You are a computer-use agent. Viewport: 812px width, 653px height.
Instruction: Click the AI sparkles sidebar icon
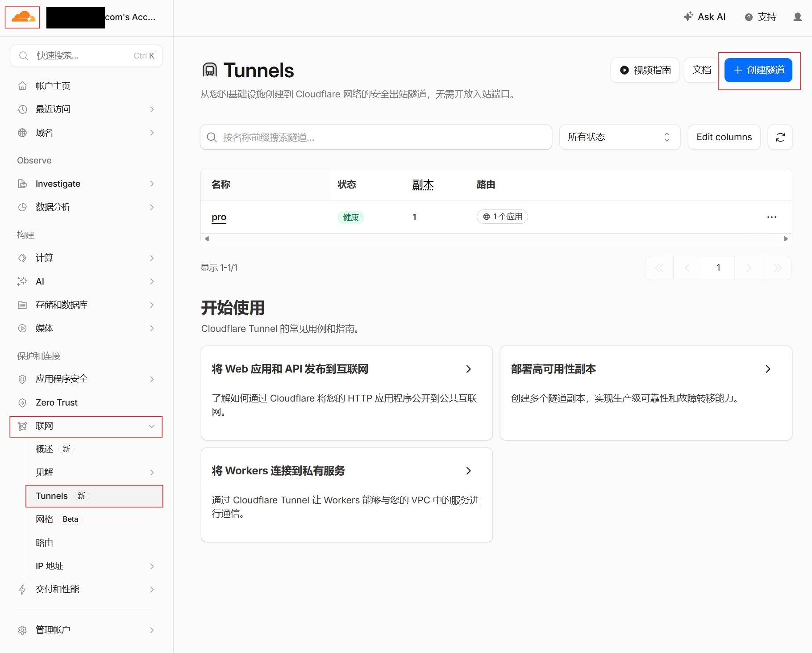coord(22,281)
